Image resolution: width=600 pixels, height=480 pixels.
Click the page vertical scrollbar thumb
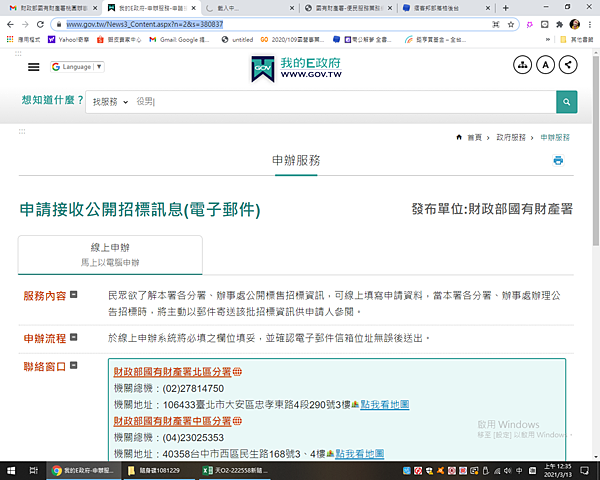595,151
